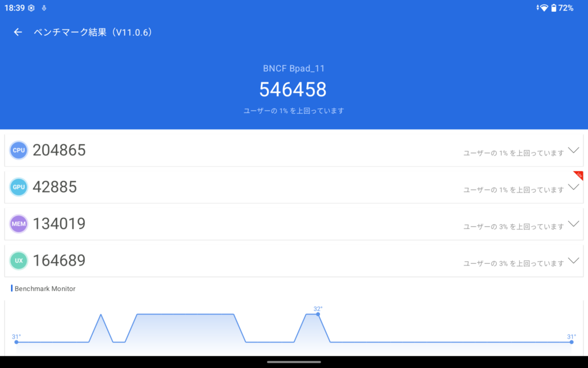588x368 pixels.
Task: Click the green UX badge icon
Action: (19, 260)
